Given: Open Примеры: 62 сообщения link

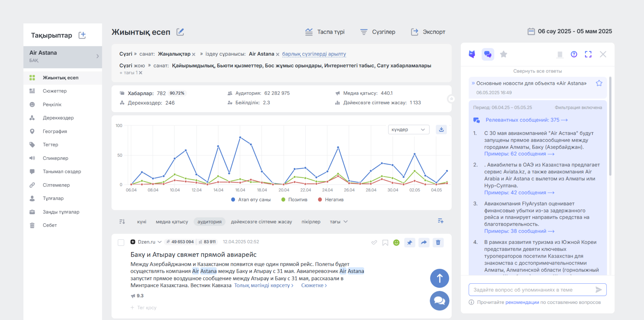Looking at the screenshot, I should (x=519, y=154).
